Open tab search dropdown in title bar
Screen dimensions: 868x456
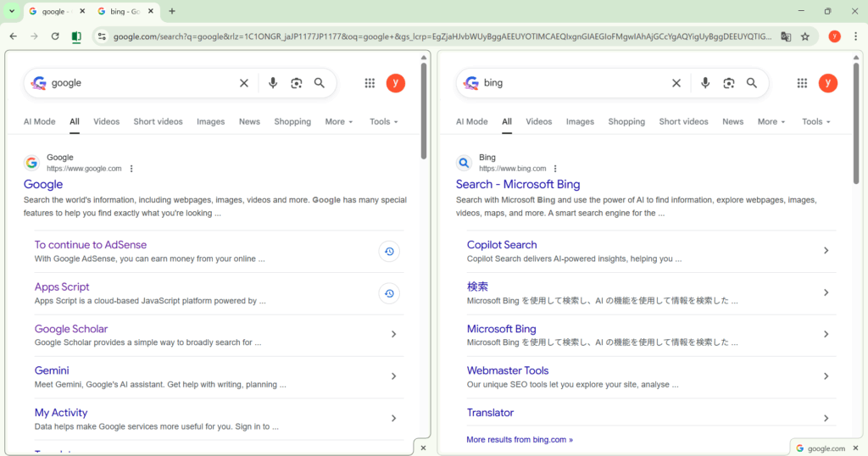click(x=12, y=11)
